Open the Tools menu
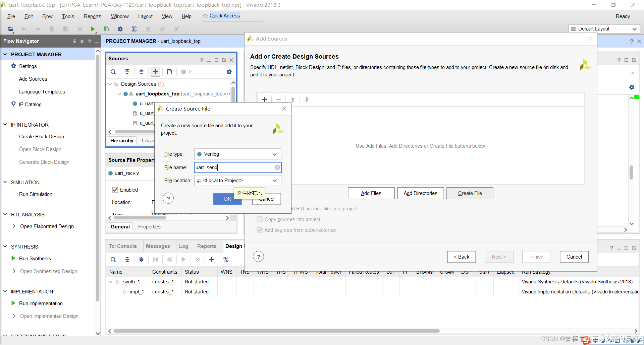644x345 pixels. pyautogui.click(x=68, y=16)
